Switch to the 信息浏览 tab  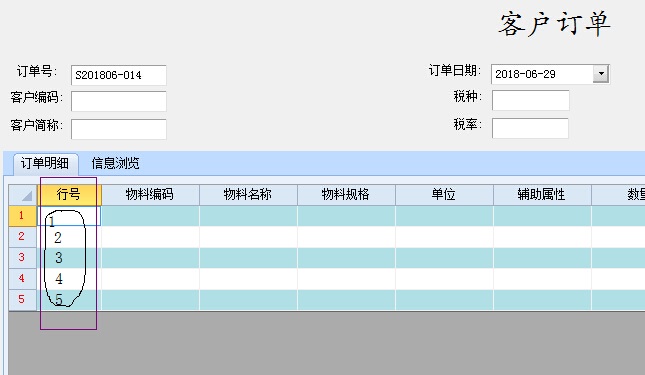click(115, 163)
